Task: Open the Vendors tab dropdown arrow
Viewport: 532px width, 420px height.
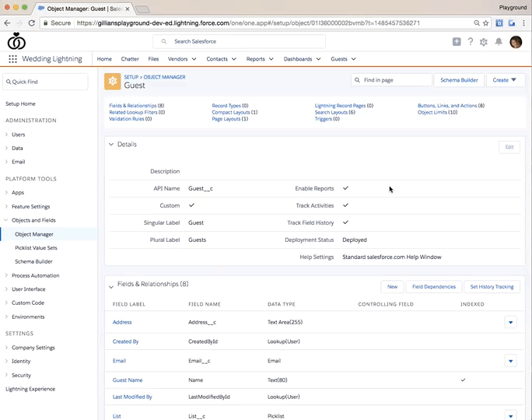Action: pos(194,59)
